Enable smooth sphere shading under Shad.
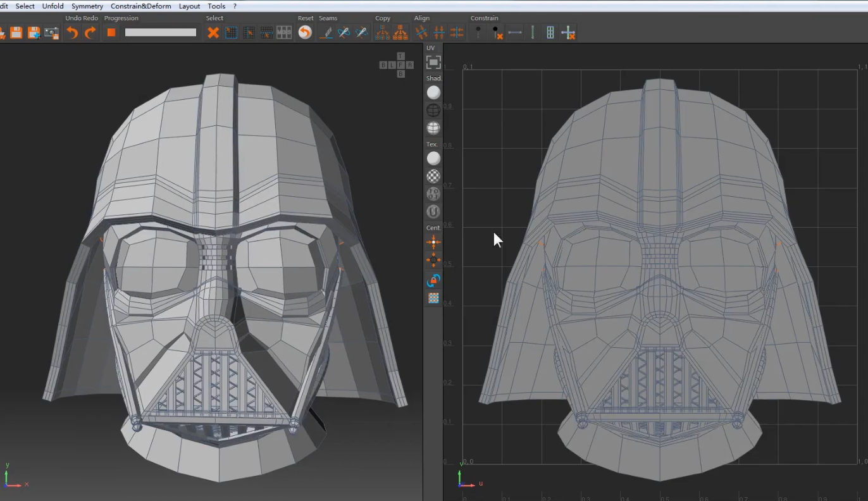The width and height of the screenshot is (868, 501). point(433,92)
